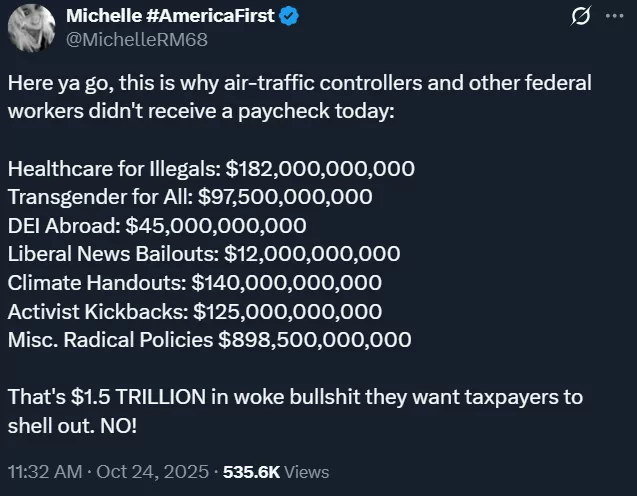637x496 pixels.
Task: Visit the @MichelleRM68 handle link
Action: (122, 39)
